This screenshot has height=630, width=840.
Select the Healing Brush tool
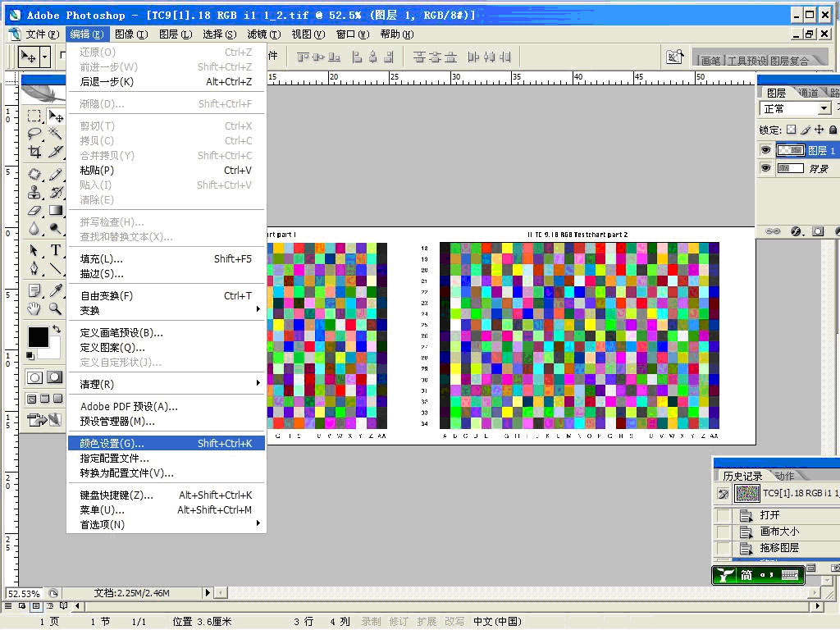click(34, 174)
